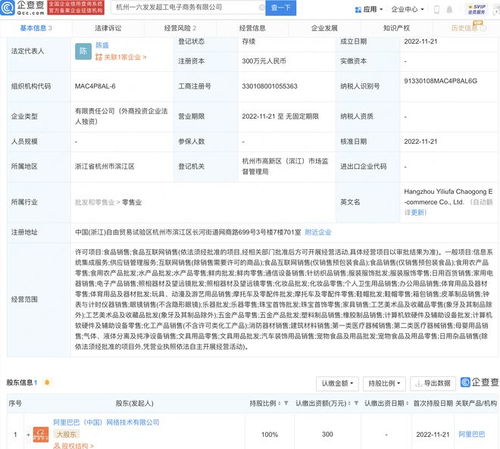Select the 首次持股日期 value 2022-11-21
Screen dimensions: 500x449
pos(433,434)
